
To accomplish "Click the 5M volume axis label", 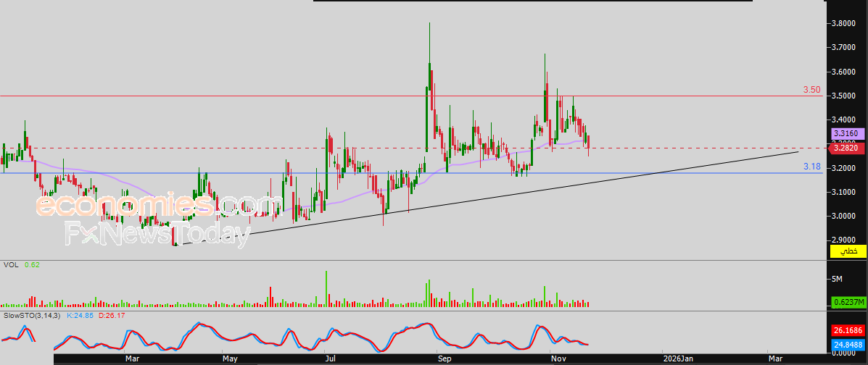I will click(x=836, y=279).
